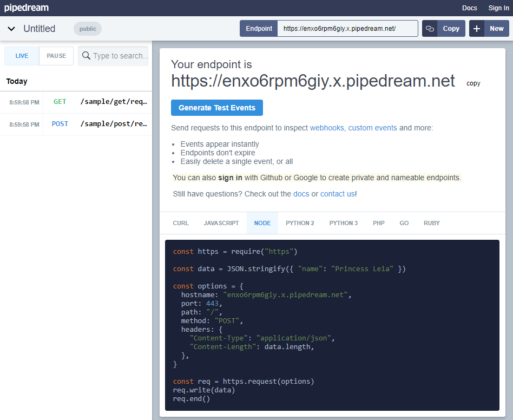Pause the incoming event stream
The width and height of the screenshot is (513, 420).
(56, 56)
